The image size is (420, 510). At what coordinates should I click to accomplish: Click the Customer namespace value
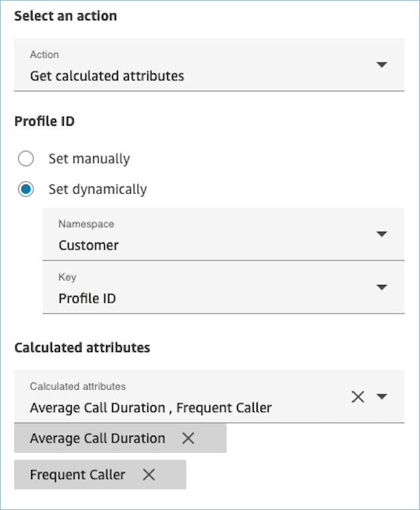tap(88, 245)
